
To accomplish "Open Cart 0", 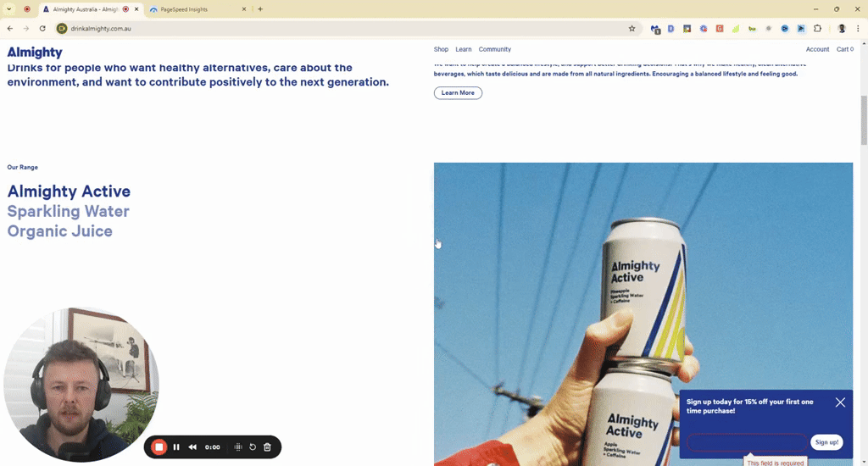I will [x=845, y=49].
